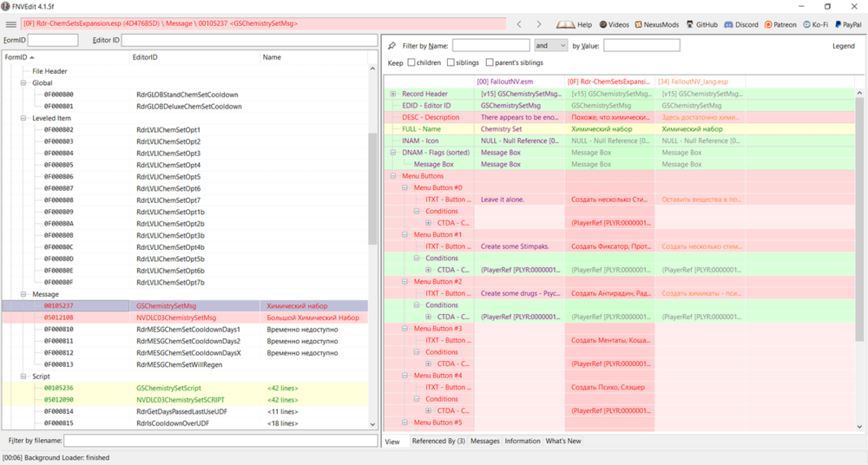
Task: Switch to the Messages tab
Action: coord(485,442)
